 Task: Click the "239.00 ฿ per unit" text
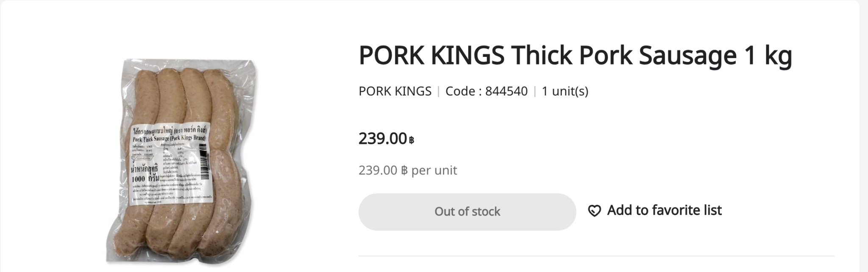408,170
